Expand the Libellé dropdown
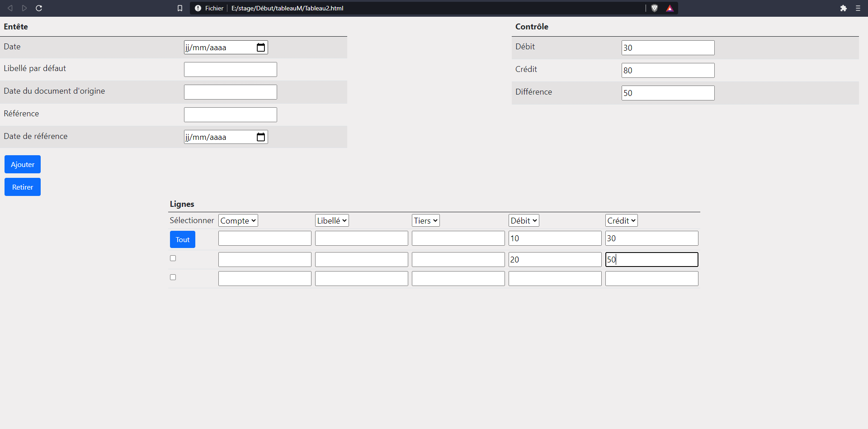Viewport: 868px width, 429px height. tap(332, 221)
